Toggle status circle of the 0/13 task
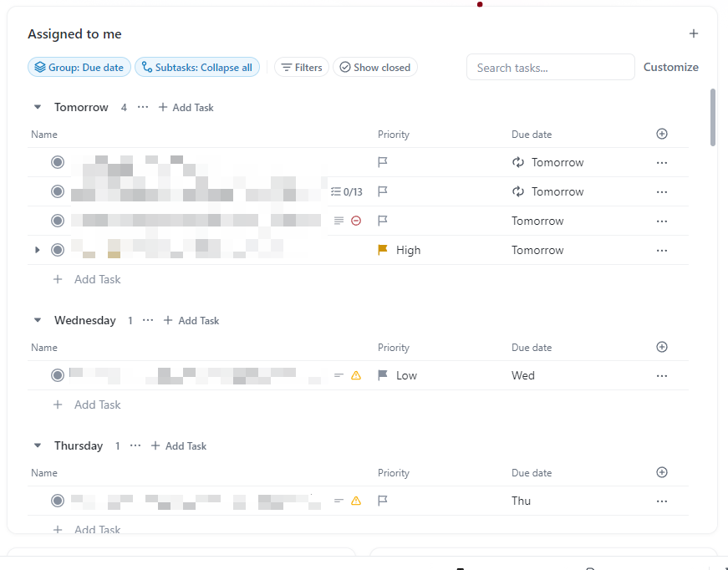Image resolution: width=728 pixels, height=570 pixels. click(x=58, y=191)
